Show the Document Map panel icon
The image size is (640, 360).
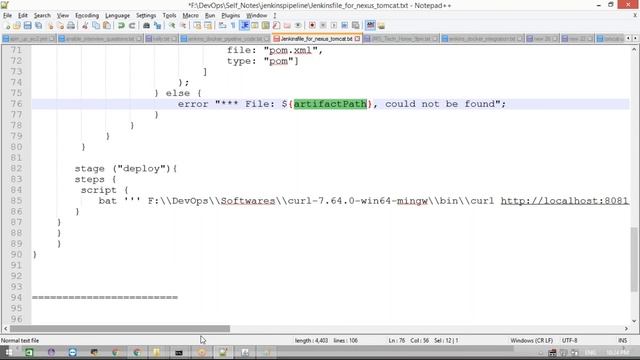tap(266, 26)
